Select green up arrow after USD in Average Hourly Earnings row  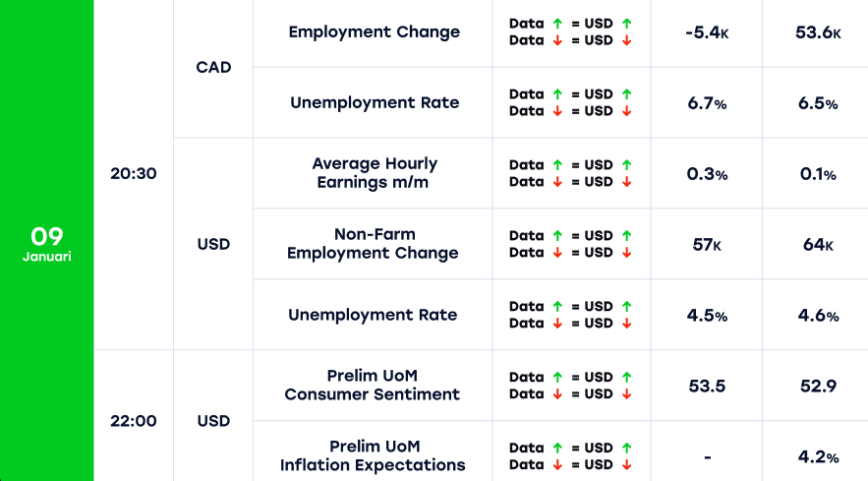point(627,164)
